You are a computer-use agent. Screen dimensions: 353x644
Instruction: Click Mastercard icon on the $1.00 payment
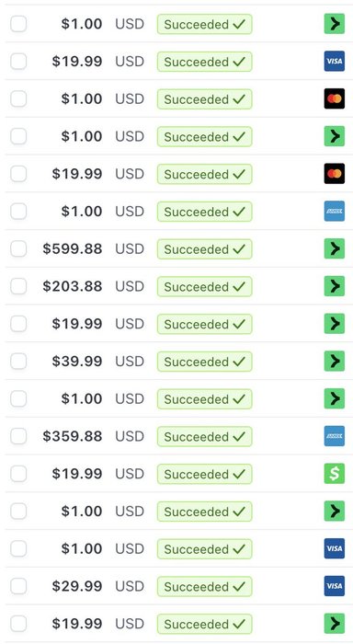pyautogui.click(x=334, y=98)
